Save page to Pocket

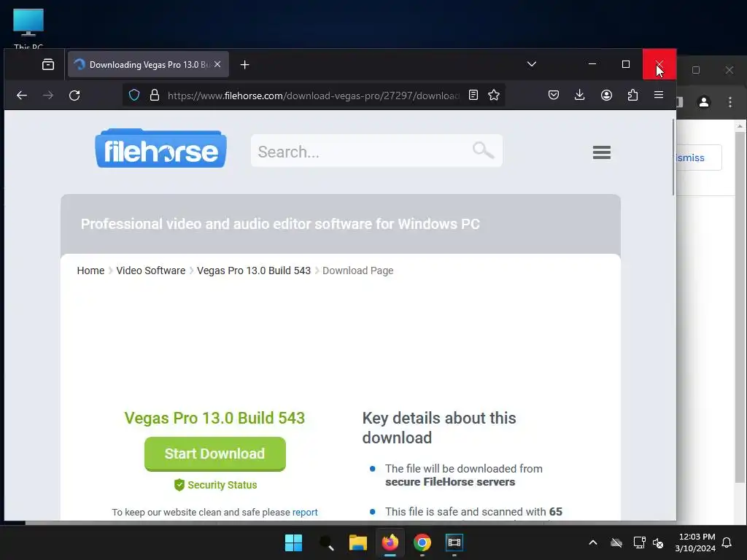pos(554,96)
